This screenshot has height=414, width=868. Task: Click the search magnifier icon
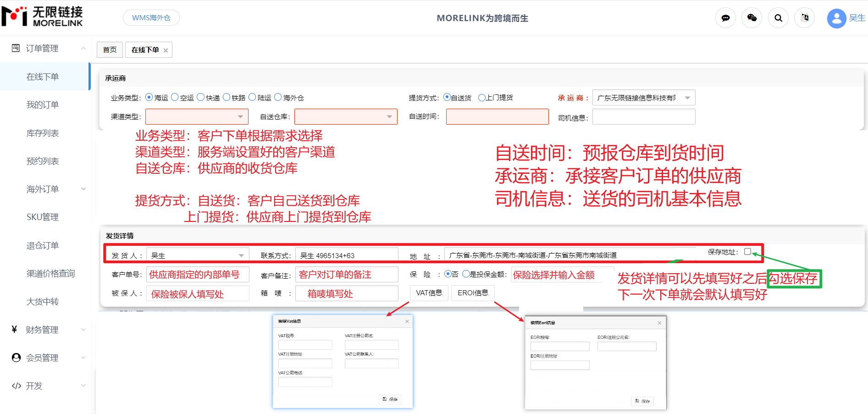778,18
